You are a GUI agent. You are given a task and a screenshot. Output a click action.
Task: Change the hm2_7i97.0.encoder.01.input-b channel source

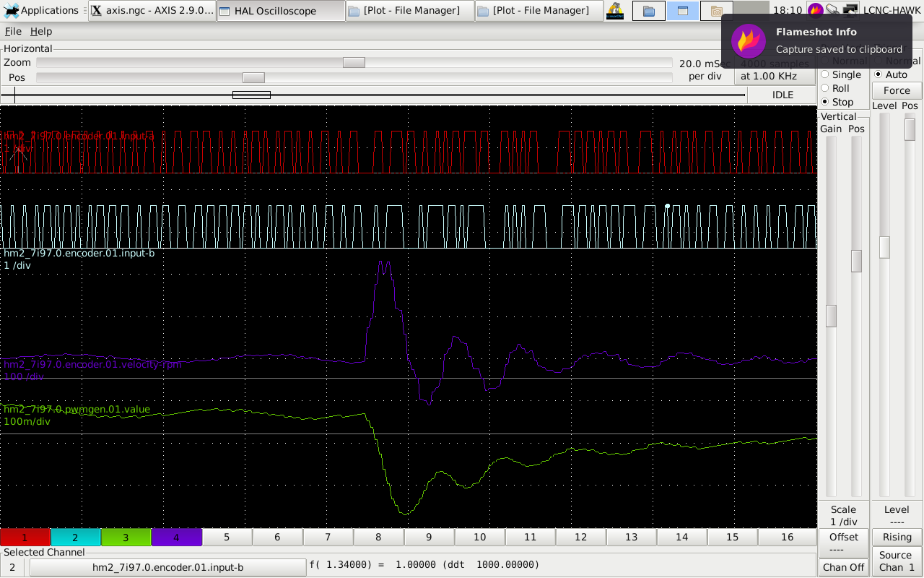pos(167,567)
